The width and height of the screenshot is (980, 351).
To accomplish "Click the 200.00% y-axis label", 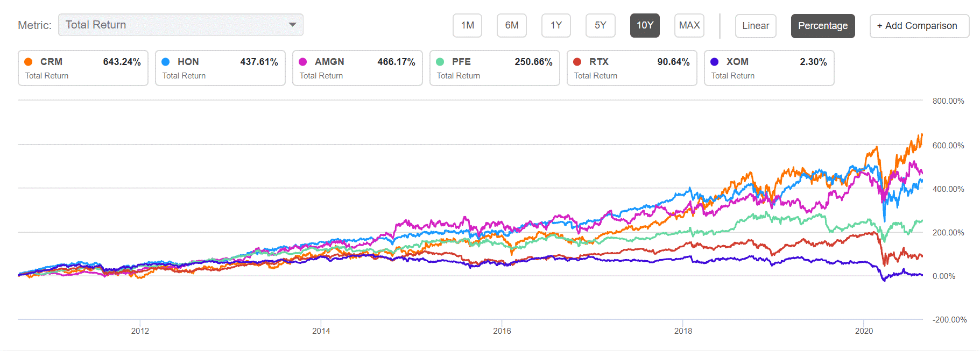I will pyautogui.click(x=948, y=233).
